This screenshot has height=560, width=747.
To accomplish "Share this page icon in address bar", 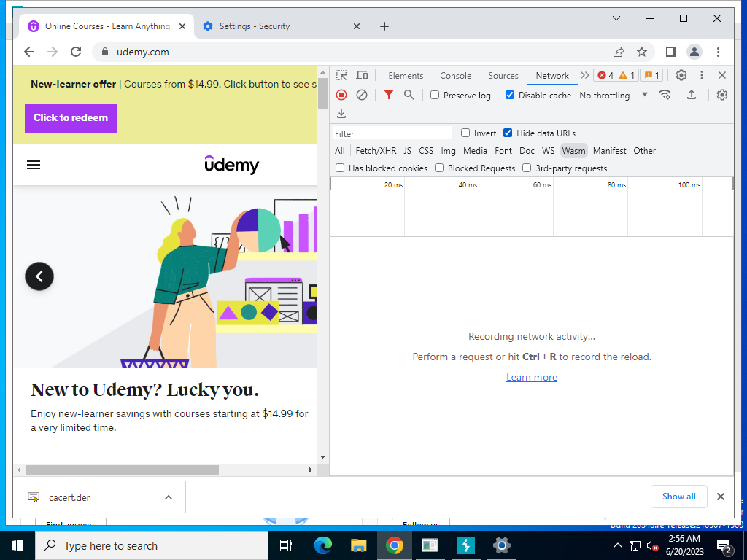I will tap(619, 52).
